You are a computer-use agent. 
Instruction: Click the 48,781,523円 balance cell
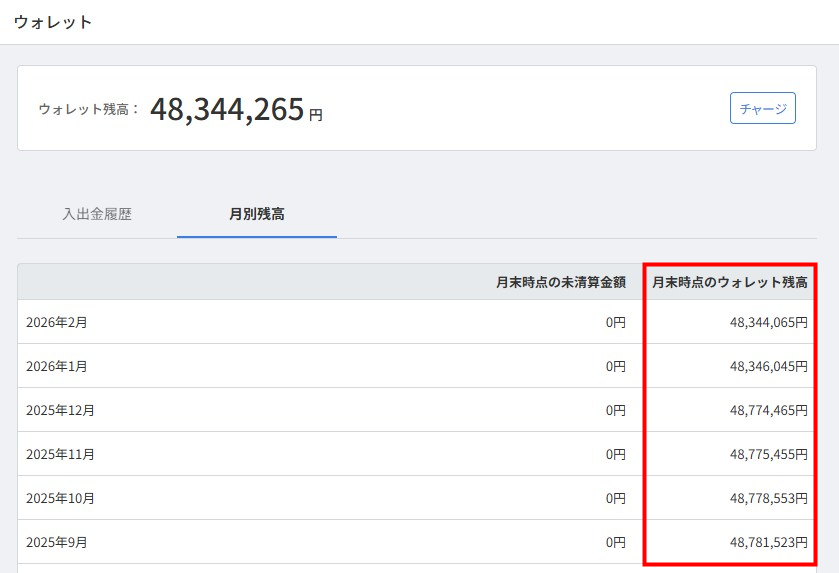768,542
